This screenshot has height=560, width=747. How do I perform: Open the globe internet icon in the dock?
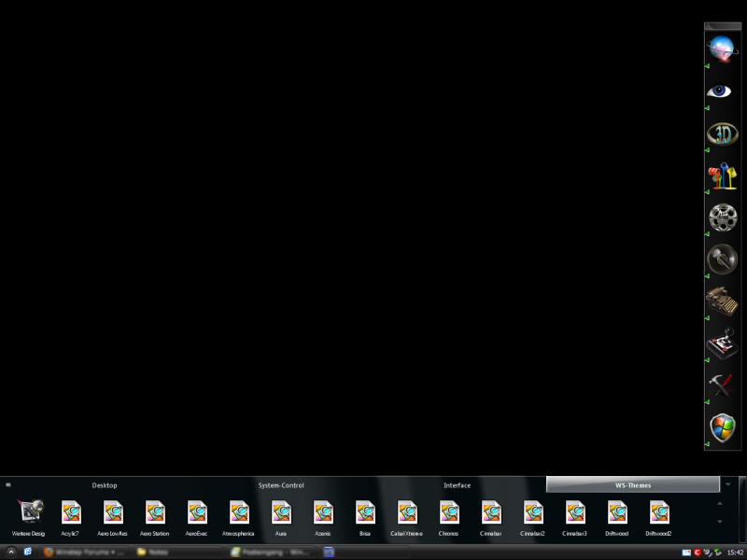pos(722,48)
